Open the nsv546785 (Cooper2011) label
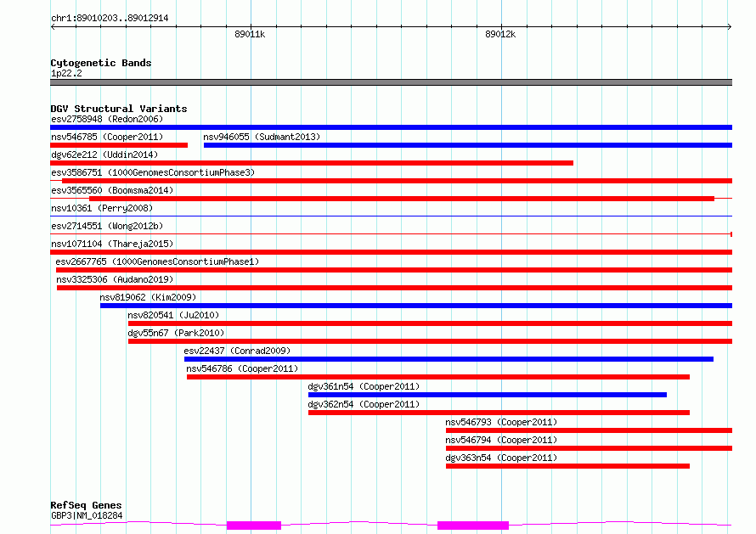756x534 pixels. point(107,137)
